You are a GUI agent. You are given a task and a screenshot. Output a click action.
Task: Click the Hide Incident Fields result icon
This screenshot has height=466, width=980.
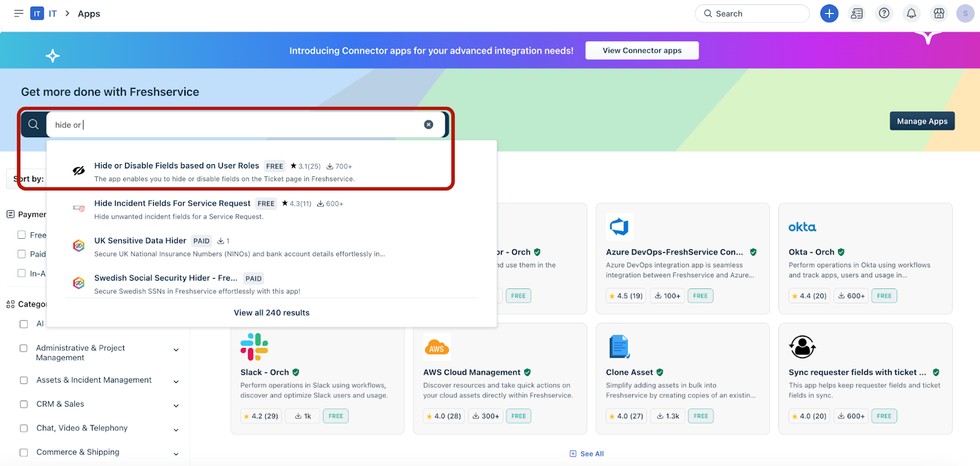click(79, 208)
